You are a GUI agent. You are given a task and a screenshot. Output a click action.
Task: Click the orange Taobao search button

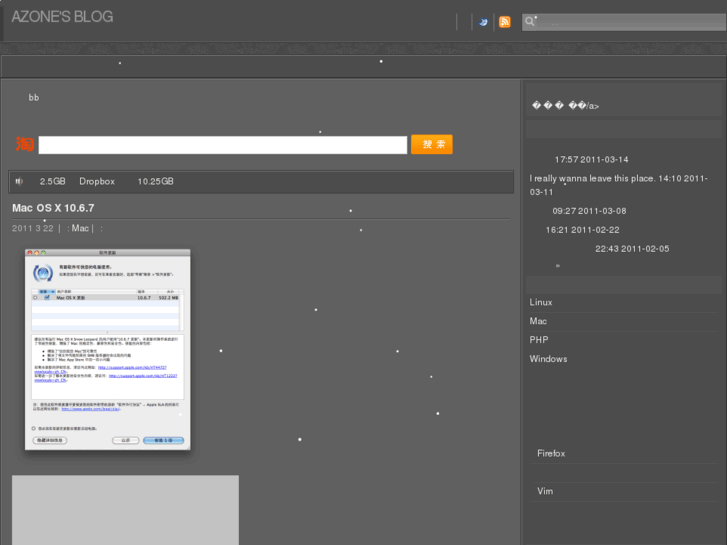432,144
